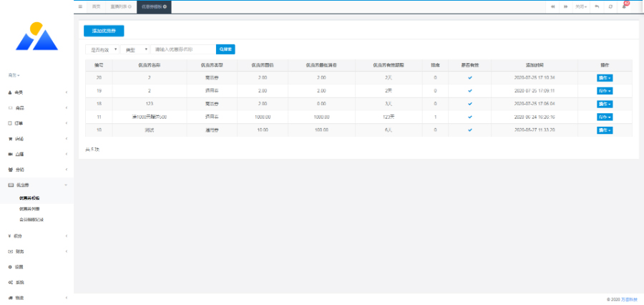Screen dimensions: 644x305
Task: Toggle the valid checkmark for coupon 11
Action: 470,116
